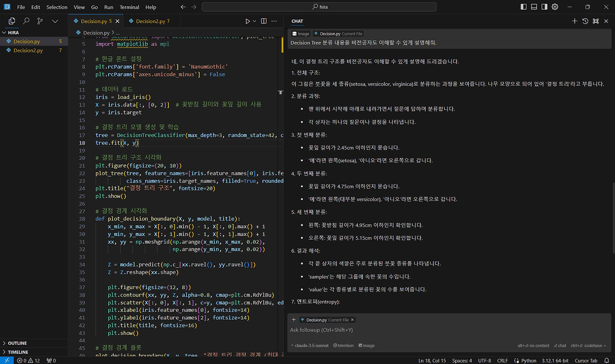Open the Source Control view
This screenshot has height=364, width=615.
[40, 21]
